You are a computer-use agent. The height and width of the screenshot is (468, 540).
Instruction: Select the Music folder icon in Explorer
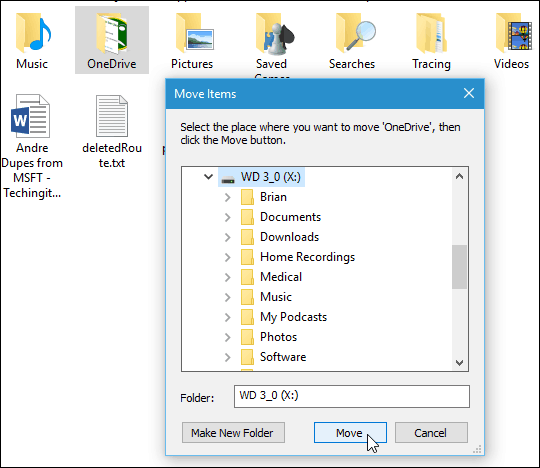click(33, 33)
